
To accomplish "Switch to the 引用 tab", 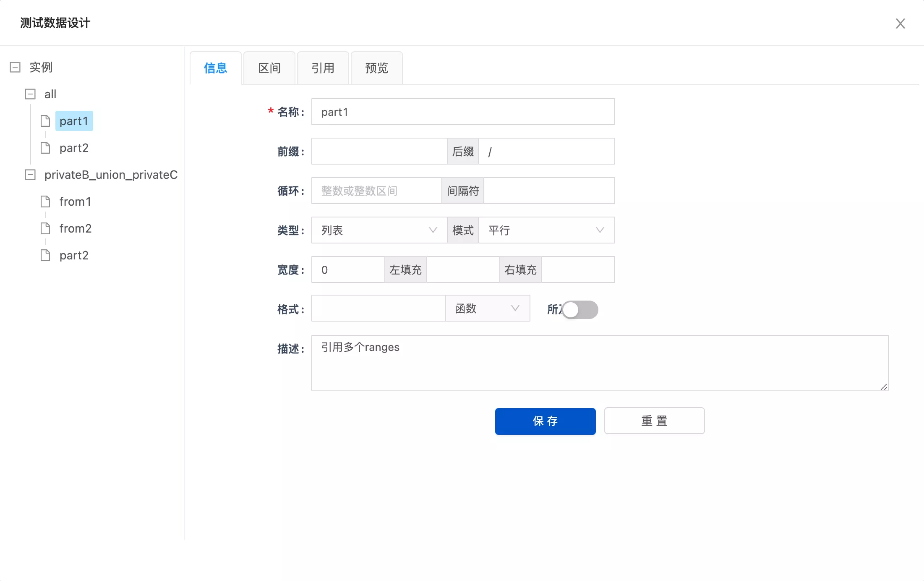I will click(x=323, y=68).
